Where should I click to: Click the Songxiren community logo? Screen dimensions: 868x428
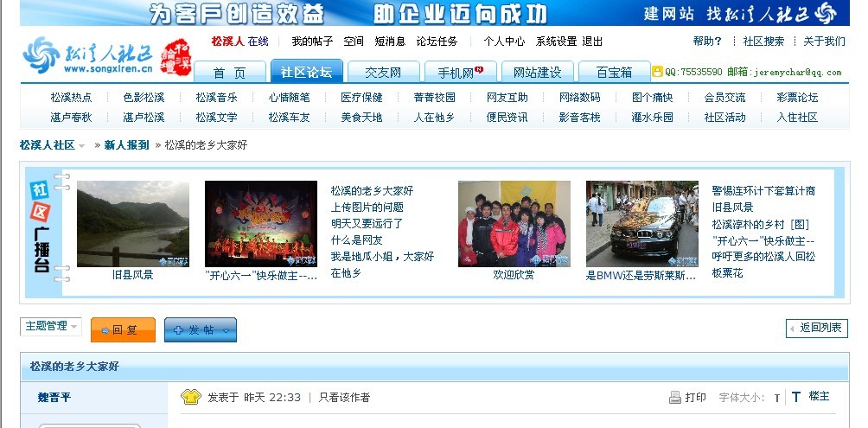tap(87, 56)
